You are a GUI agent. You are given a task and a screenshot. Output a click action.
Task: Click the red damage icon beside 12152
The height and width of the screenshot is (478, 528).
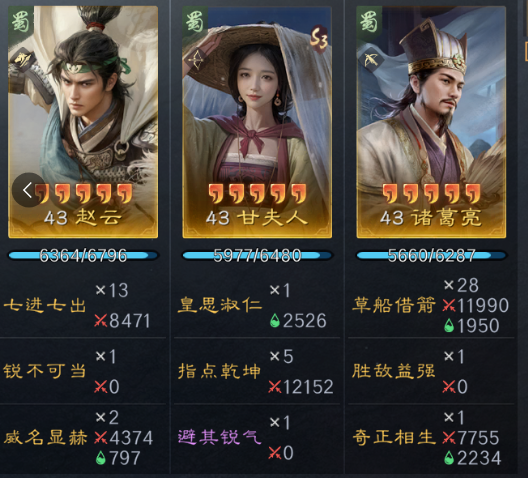pyautogui.click(x=275, y=386)
